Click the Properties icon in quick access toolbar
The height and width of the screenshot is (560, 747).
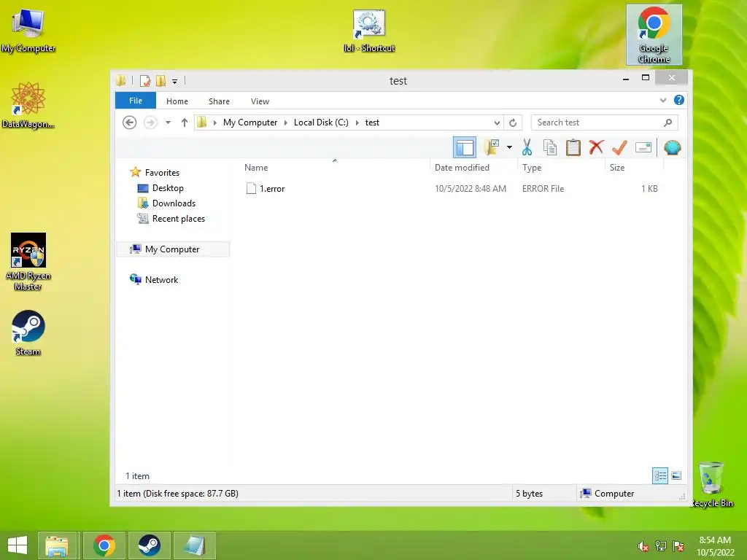pos(145,81)
